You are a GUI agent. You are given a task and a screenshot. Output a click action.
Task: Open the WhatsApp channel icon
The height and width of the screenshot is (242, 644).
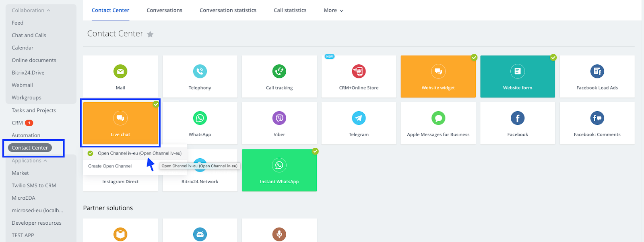(200, 118)
